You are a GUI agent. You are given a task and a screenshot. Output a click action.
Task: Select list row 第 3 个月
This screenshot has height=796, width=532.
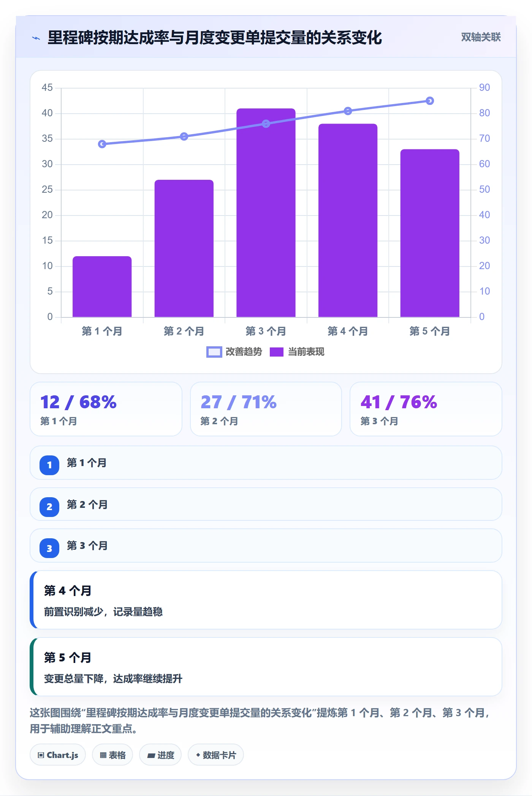tap(266, 545)
